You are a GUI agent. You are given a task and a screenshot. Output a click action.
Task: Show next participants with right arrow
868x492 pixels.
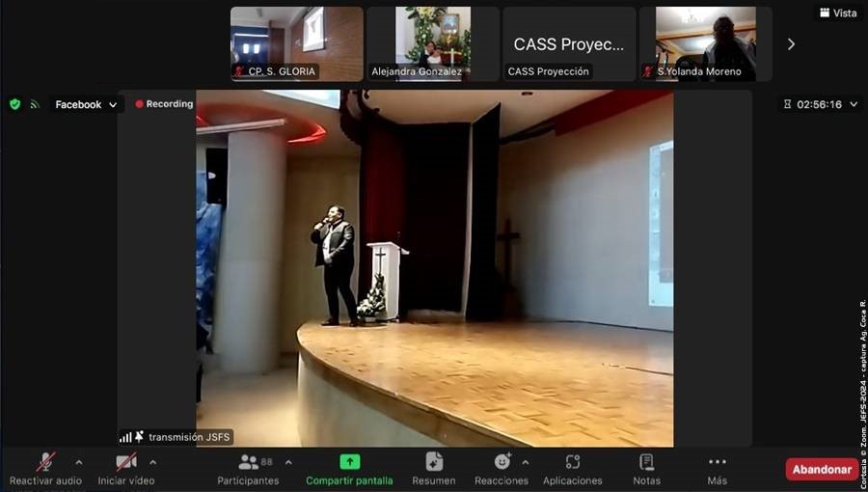[791, 44]
